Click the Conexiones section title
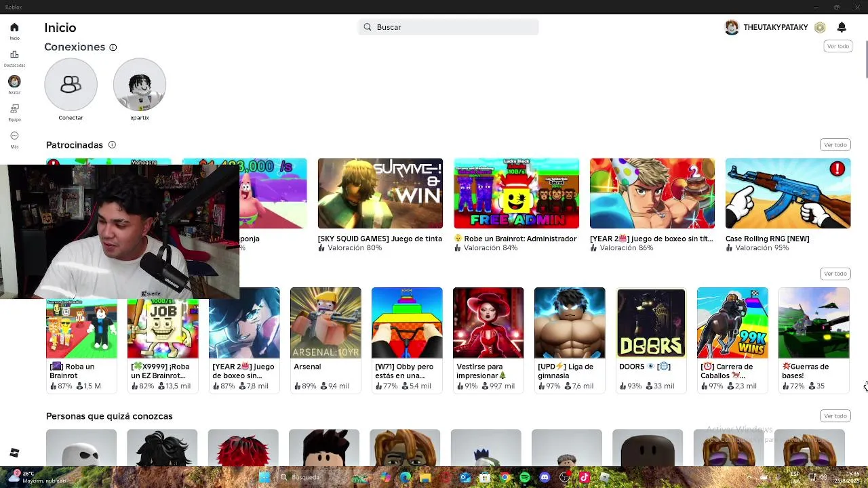This screenshot has height=488, width=868. coord(75,47)
